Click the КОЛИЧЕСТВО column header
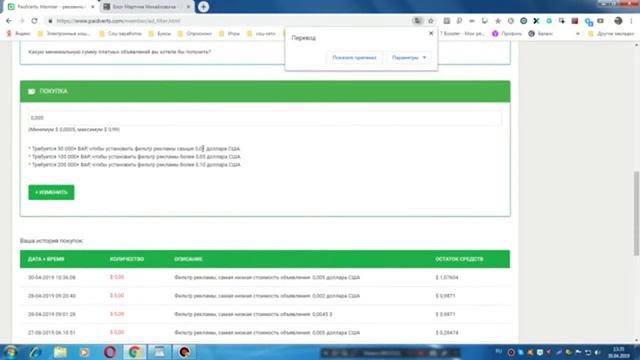640x360 pixels. pos(127,259)
